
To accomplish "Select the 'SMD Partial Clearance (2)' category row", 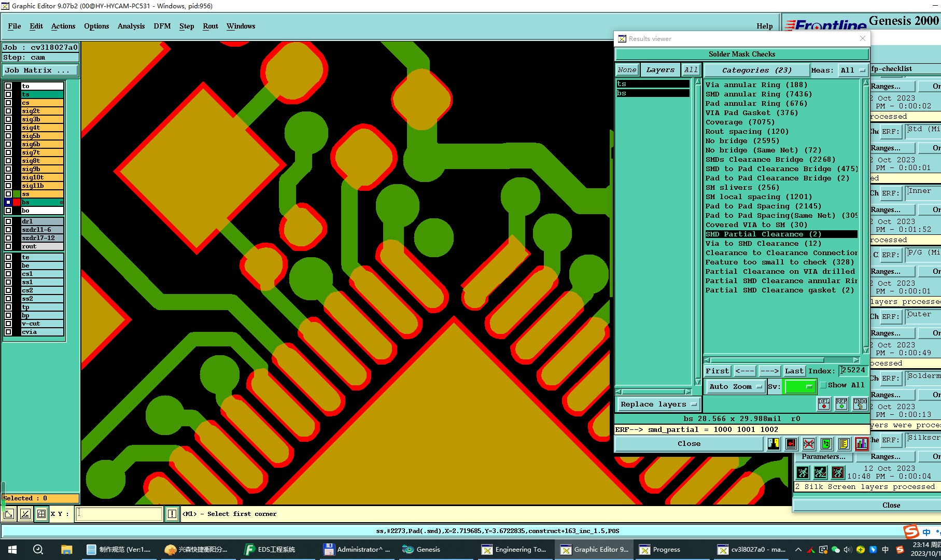I will point(781,234).
